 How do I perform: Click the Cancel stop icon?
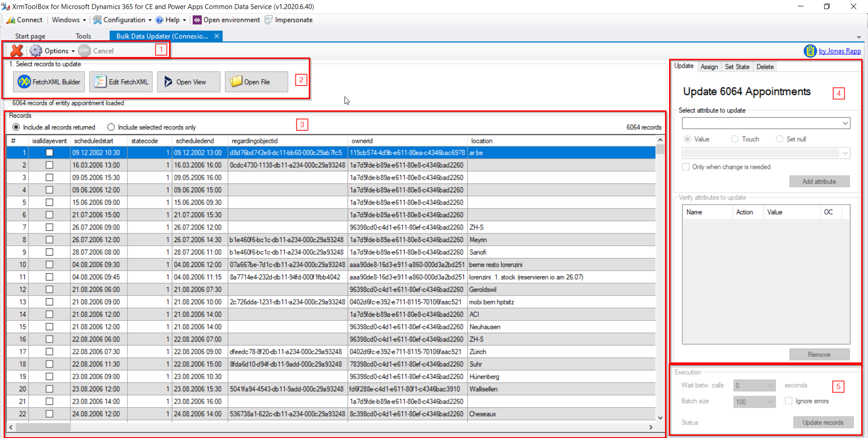(84, 51)
